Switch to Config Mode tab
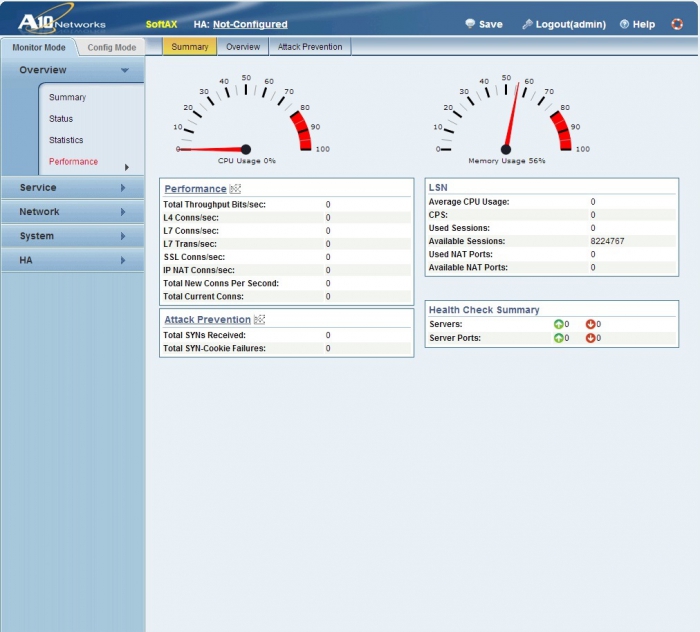 click(112, 47)
